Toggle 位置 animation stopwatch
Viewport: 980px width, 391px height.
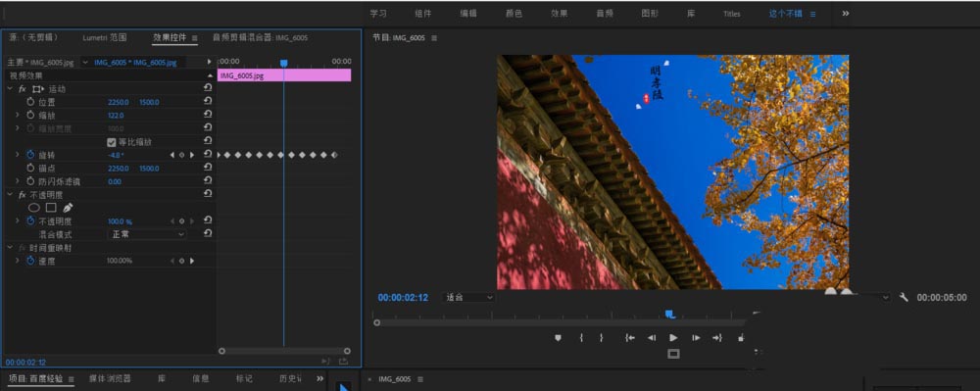click(x=30, y=101)
